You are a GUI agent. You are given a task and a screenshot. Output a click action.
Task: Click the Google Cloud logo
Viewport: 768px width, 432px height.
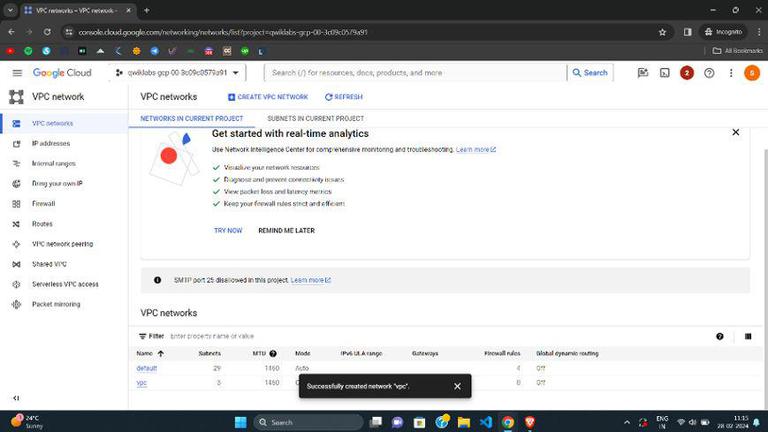62,73
